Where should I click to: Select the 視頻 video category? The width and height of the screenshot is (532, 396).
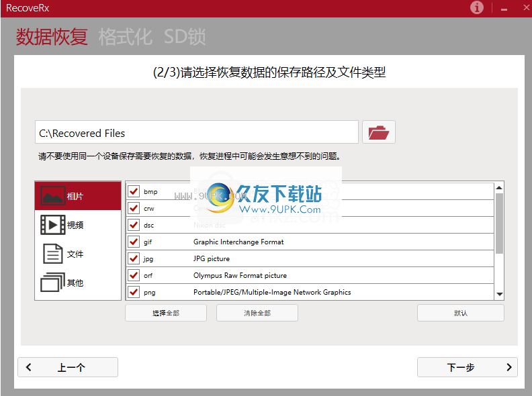(78, 225)
